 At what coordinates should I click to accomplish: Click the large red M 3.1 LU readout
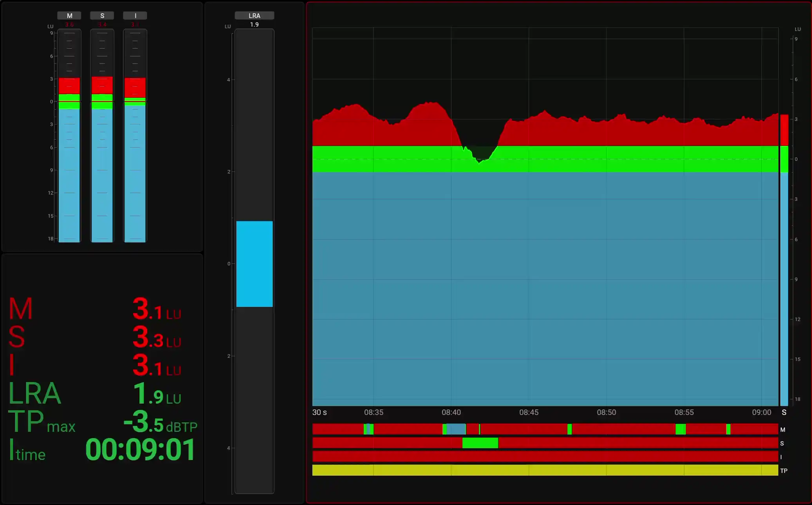point(157,309)
